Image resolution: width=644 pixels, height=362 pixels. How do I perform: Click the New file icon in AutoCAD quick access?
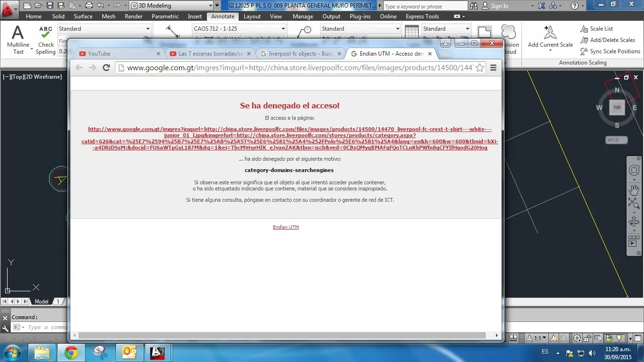(27, 6)
